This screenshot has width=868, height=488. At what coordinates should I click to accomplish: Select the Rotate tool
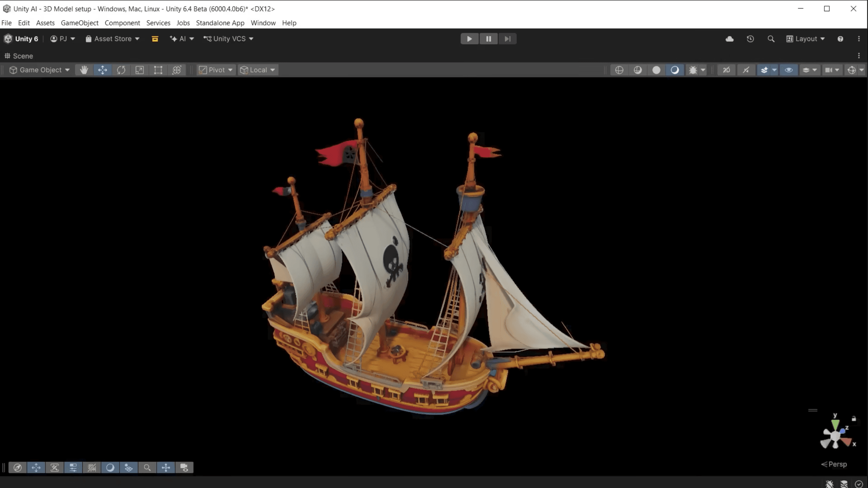pos(121,70)
